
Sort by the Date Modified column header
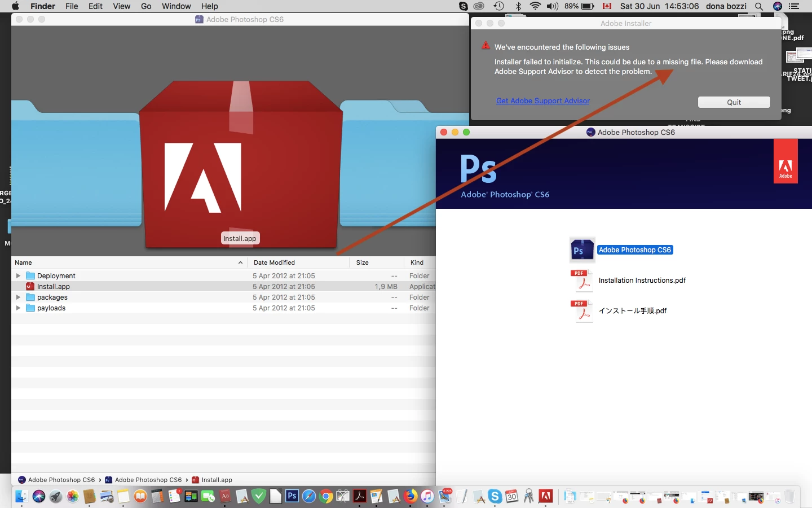tap(299, 262)
